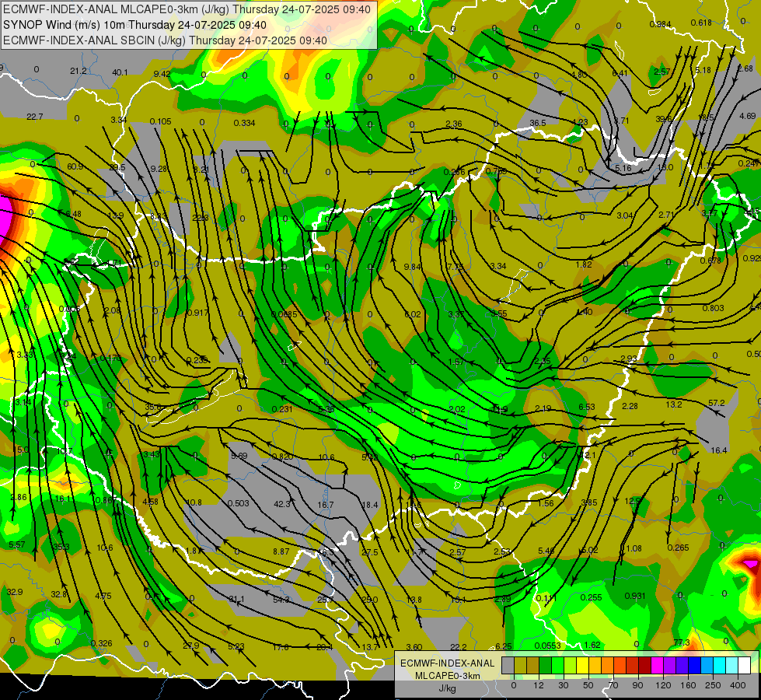
Task: Click the 2.28 value on the map
Action: pyautogui.click(x=630, y=406)
